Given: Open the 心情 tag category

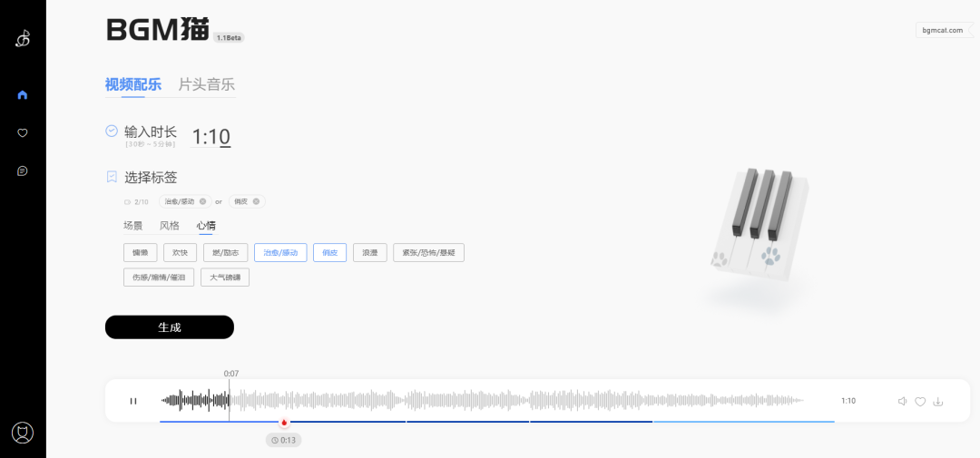Looking at the screenshot, I should point(206,226).
